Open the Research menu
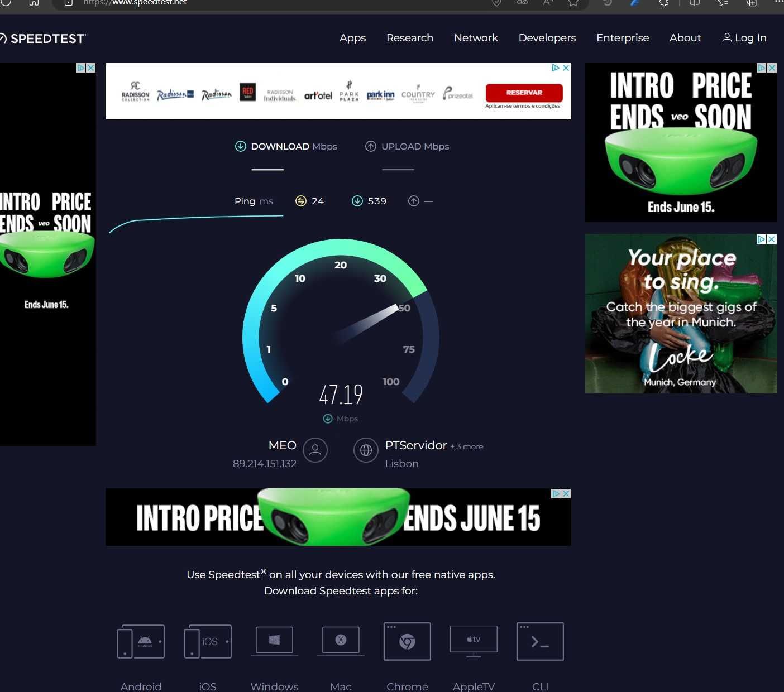784x692 pixels. [x=410, y=38]
